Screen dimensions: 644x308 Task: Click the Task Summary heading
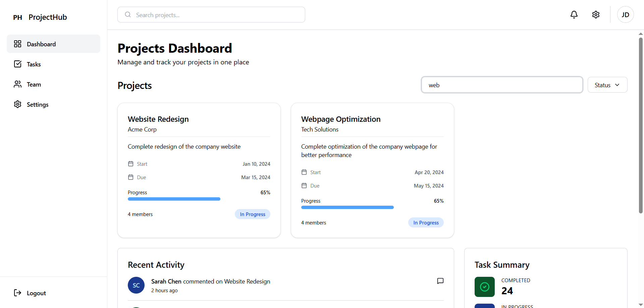(x=502, y=265)
